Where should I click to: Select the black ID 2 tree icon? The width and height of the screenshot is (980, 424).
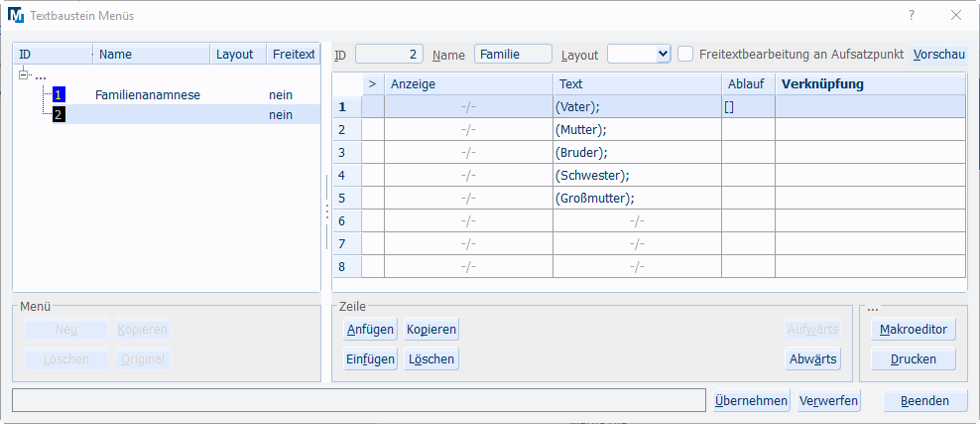point(60,115)
